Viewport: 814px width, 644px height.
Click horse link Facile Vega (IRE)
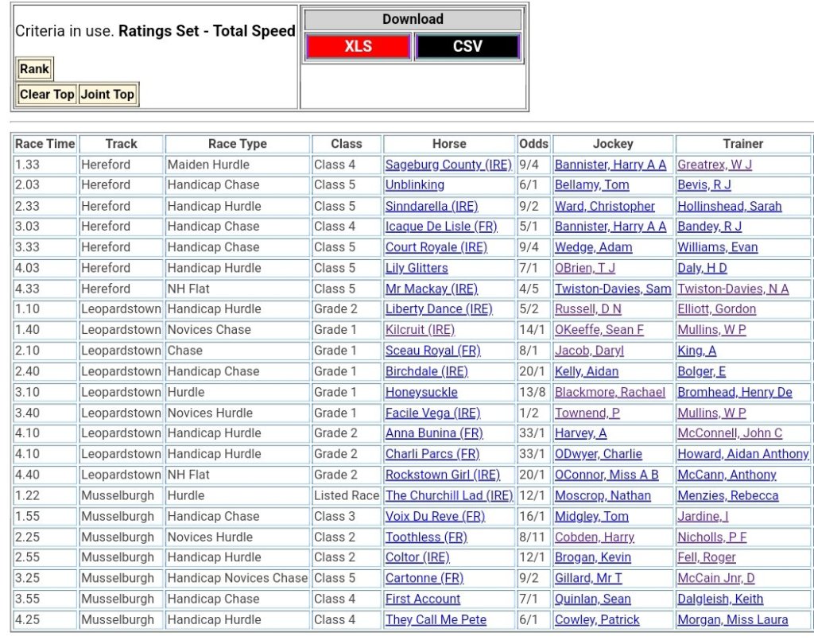(432, 413)
